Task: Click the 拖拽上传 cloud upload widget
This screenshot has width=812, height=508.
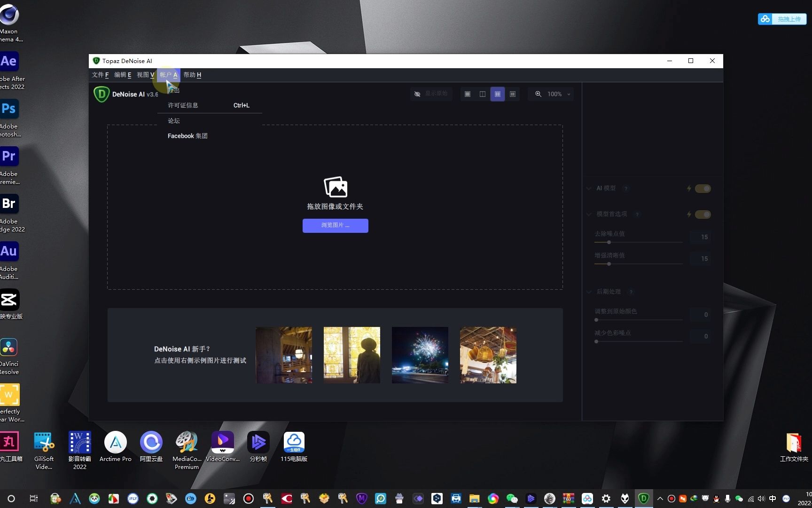Action: (782, 19)
